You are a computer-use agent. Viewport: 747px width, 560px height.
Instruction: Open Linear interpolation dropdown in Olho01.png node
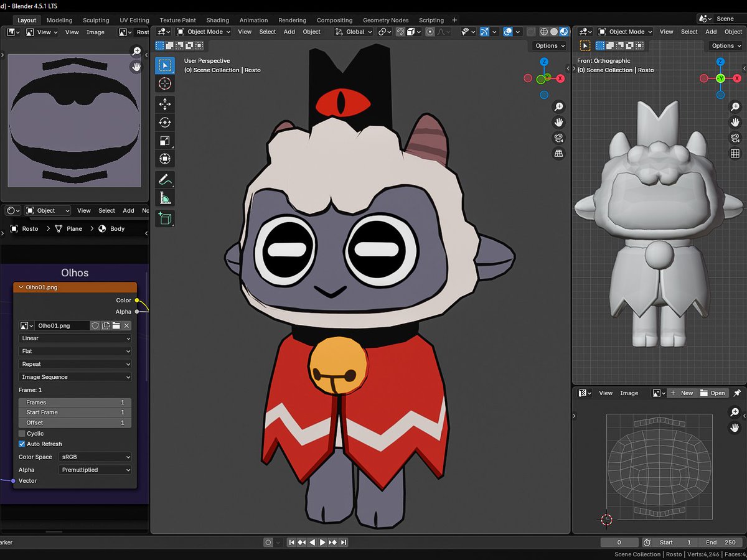click(75, 338)
